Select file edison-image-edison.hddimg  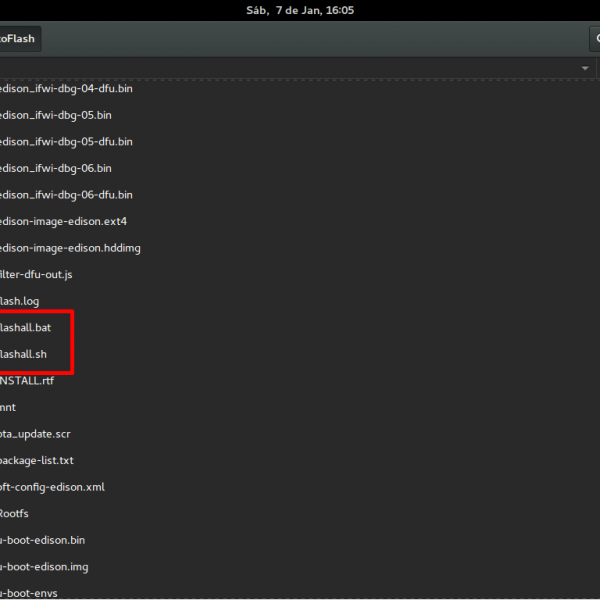70,248
